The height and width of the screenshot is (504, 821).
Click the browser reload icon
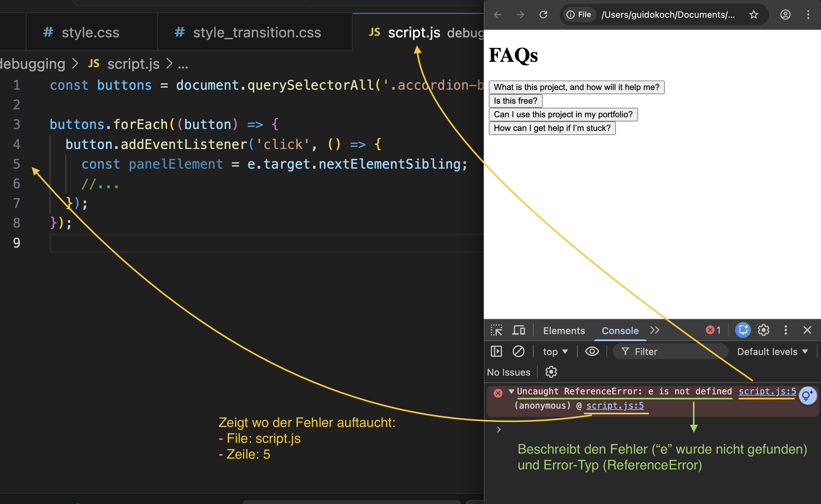tap(543, 15)
